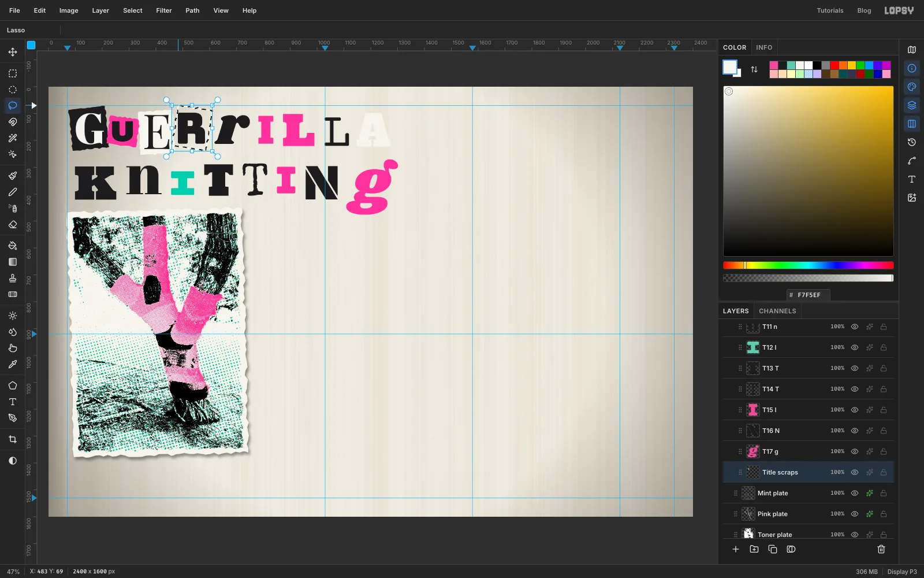
Task: Add a new layer with the plus icon
Action: point(736,549)
